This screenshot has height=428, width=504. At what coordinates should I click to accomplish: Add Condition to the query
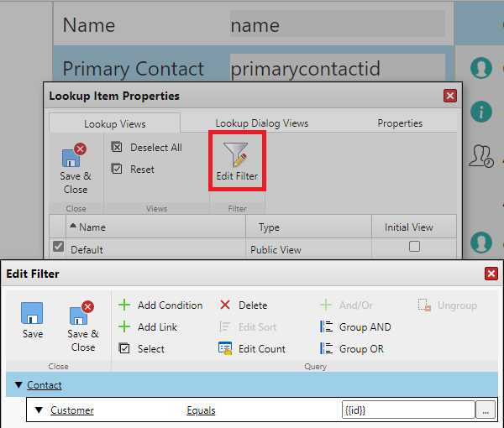(160, 305)
